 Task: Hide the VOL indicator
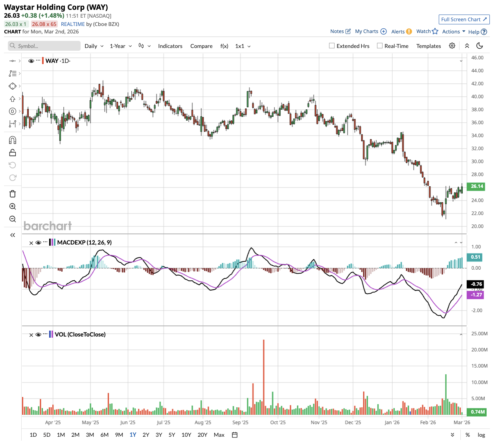(39, 335)
